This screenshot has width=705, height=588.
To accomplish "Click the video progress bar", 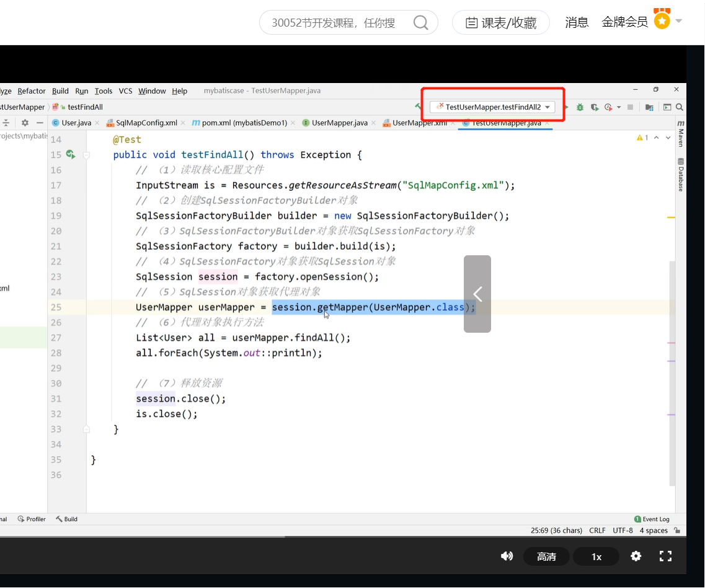I will [x=343, y=537].
